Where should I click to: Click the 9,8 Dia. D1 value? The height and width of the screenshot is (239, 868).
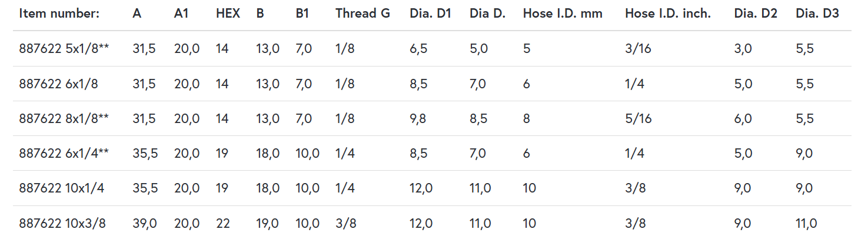coord(418,119)
